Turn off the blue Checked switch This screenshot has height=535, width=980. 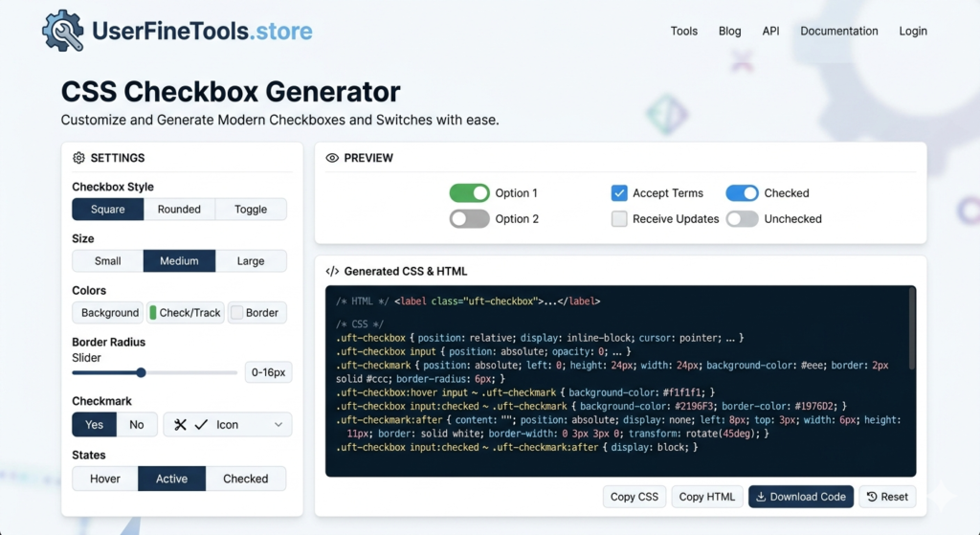coord(742,193)
